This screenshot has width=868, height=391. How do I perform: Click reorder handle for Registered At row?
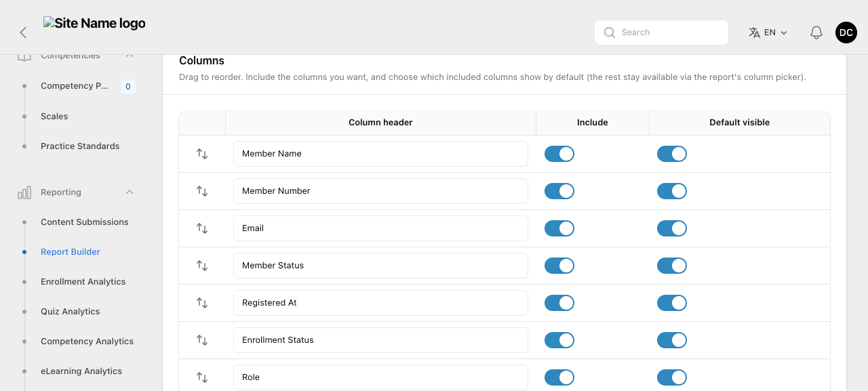pos(202,303)
